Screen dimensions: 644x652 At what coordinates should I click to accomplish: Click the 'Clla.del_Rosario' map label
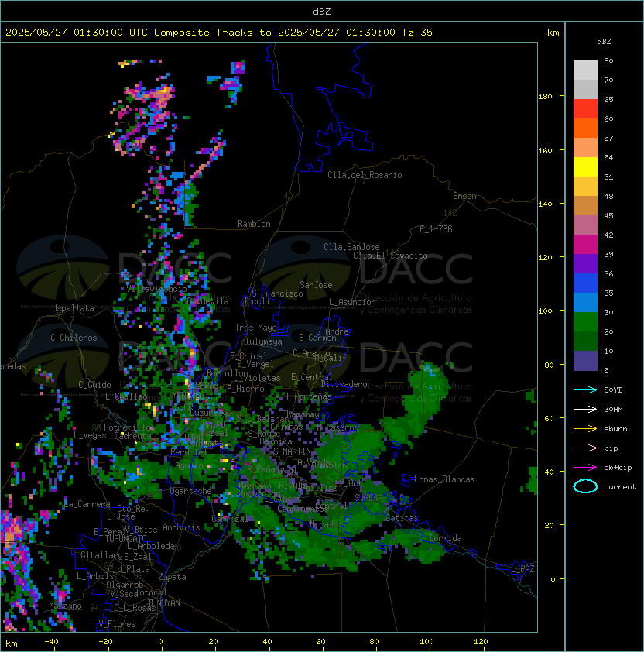pyautogui.click(x=365, y=175)
